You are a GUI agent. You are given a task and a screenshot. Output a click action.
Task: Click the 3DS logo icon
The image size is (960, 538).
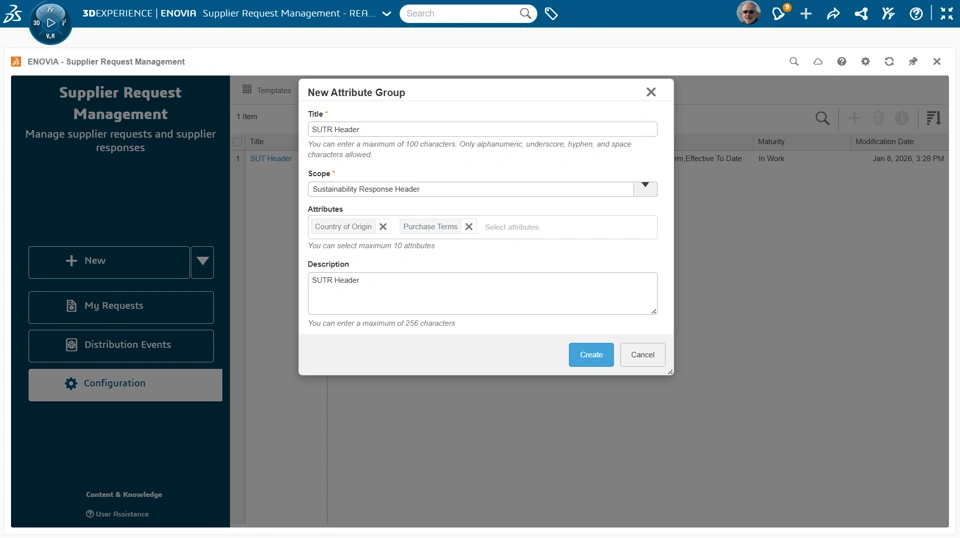(12, 13)
